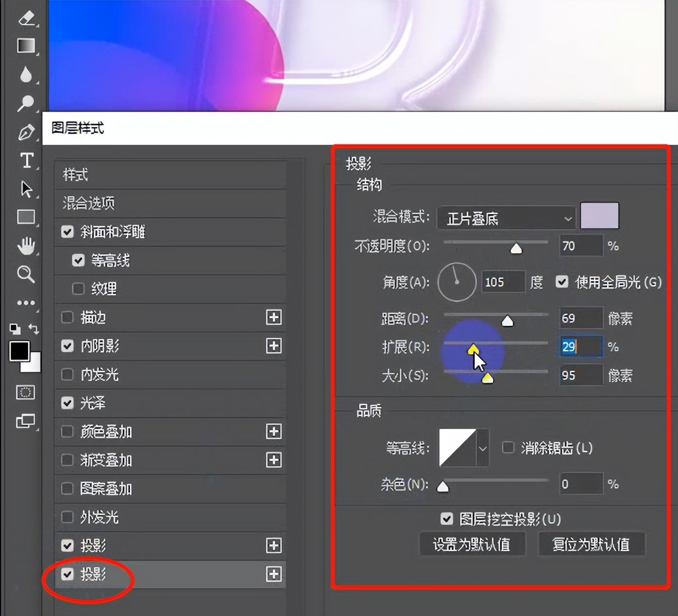The image size is (678, 616).
Task: Uncheck 等高线 sub-option
Action: [78, 260]
